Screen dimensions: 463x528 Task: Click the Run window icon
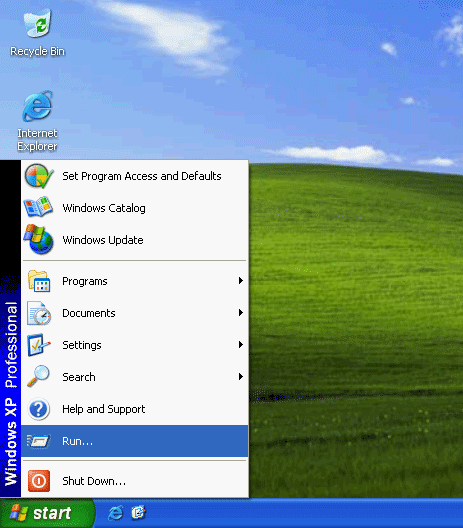click(39, 441)
